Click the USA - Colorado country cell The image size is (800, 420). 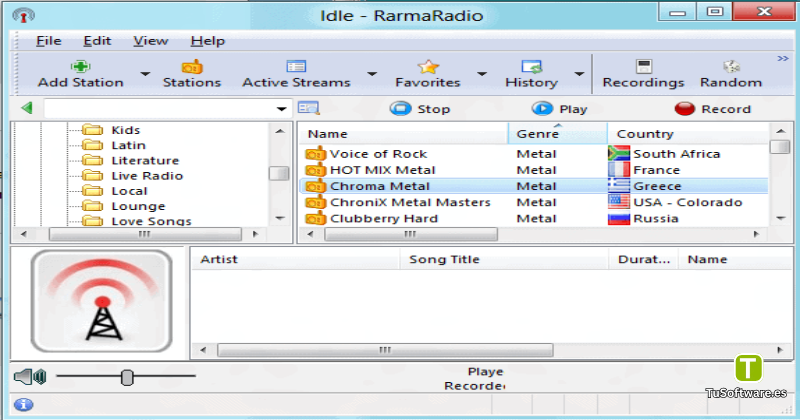[687, 203]
